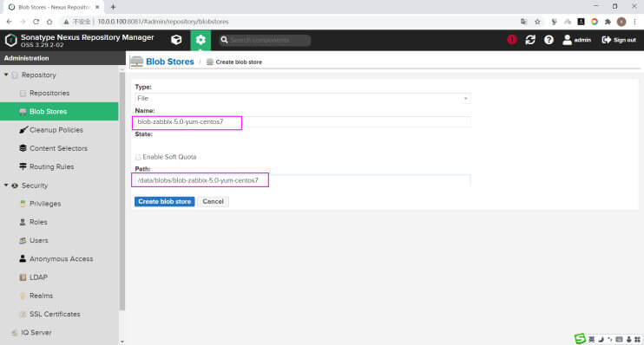This screenshot has height=345, width=644.
Task: Click the Sonatype Nexus logo
Action: point(11,40)
